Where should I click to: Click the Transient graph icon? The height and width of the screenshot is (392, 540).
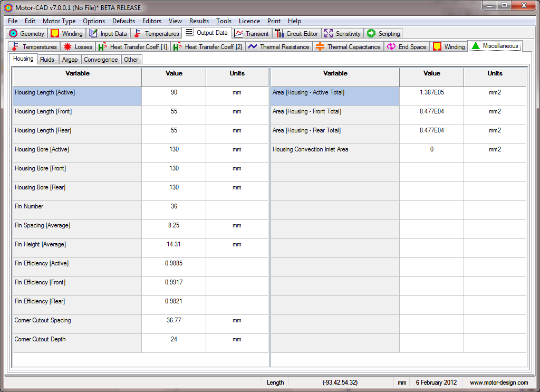point(238,33)
